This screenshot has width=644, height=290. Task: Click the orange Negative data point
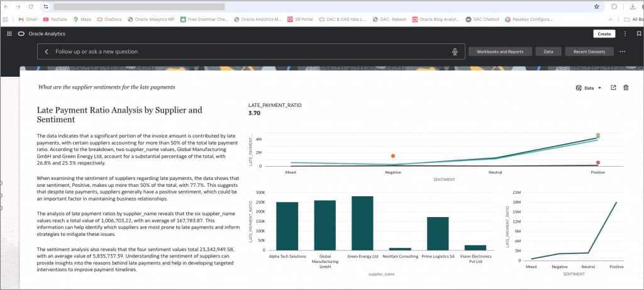393,156
